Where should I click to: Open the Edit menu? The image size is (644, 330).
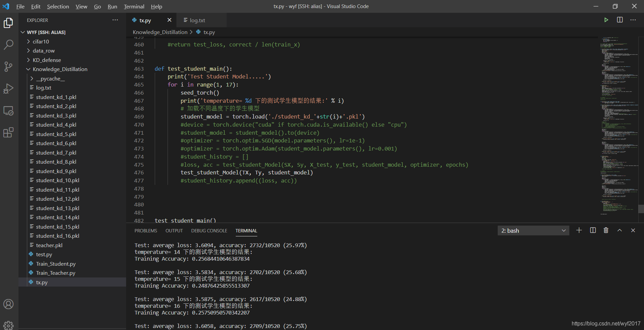point(36,6)
